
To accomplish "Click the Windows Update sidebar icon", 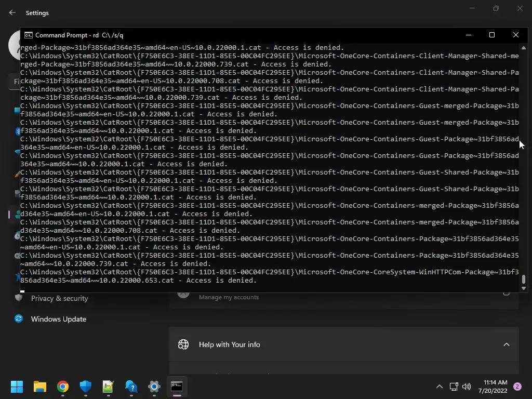I will coord(19,318).
